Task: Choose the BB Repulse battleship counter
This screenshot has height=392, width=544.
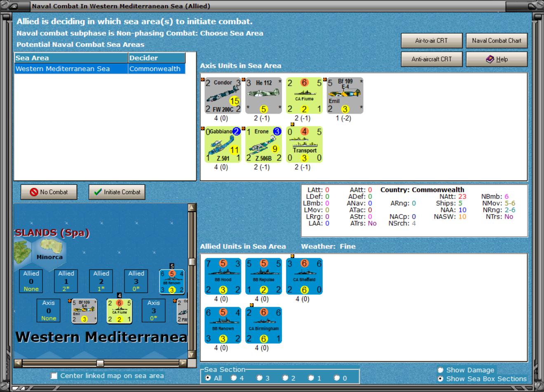Action: tap(264, 276)
